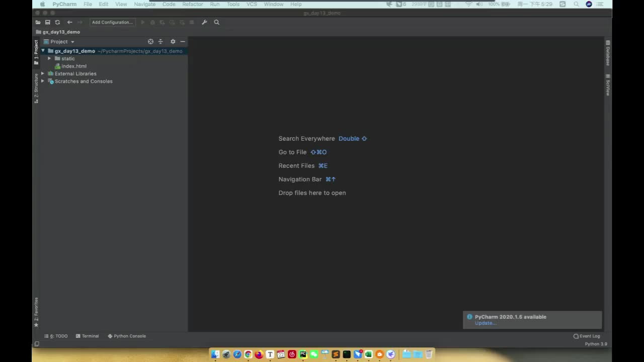Open the Event Log
Image resolution: width=644 pixels, height=362 pixels.
[587, 336]
